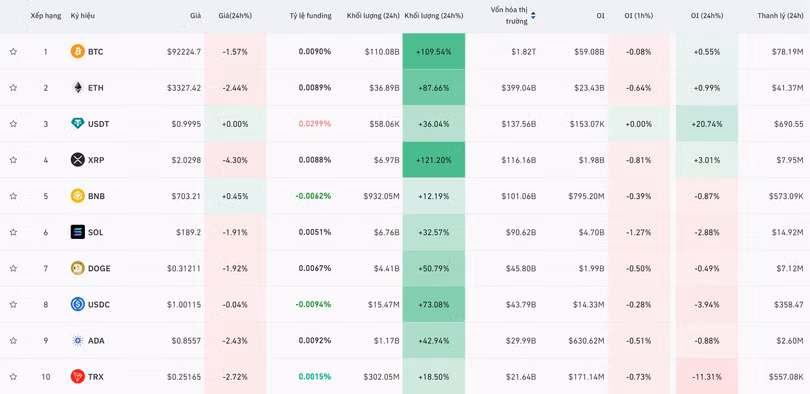The width and height of the screenshot is (810, 394).
Task: Sort by Khối lượng (24h) header
Action: [x=373, y=16]
